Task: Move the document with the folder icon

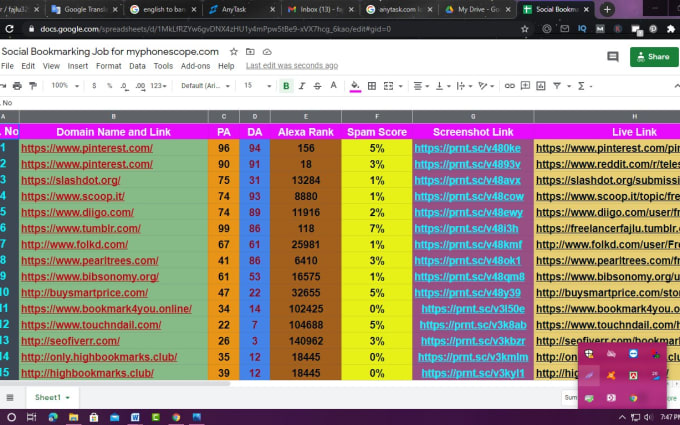Action: pyautogui.click(x=250, y=52)
